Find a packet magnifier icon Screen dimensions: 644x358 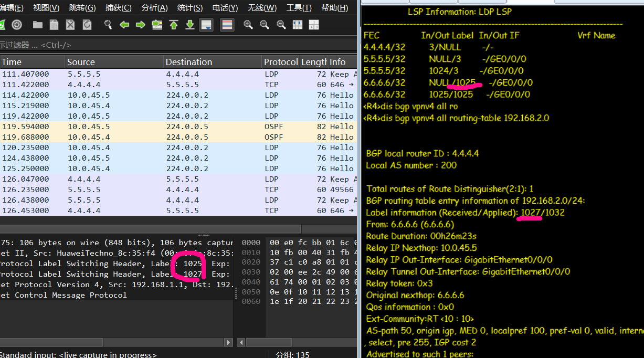108,25
